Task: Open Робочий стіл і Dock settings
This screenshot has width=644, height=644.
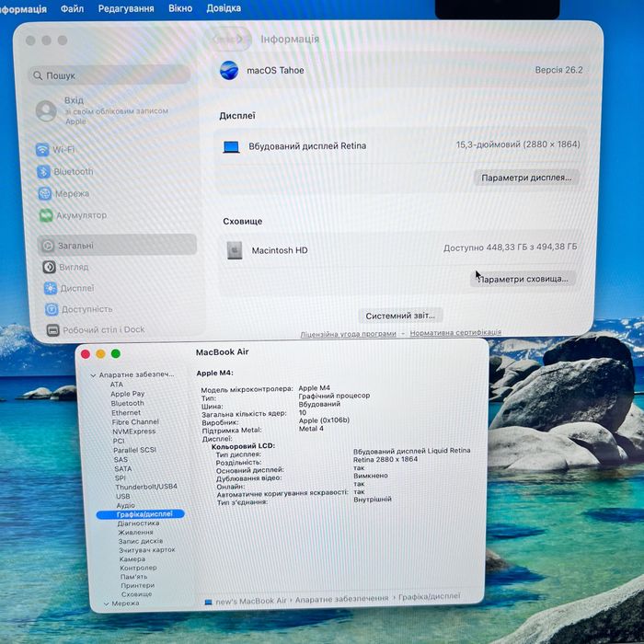Action: 96,329
